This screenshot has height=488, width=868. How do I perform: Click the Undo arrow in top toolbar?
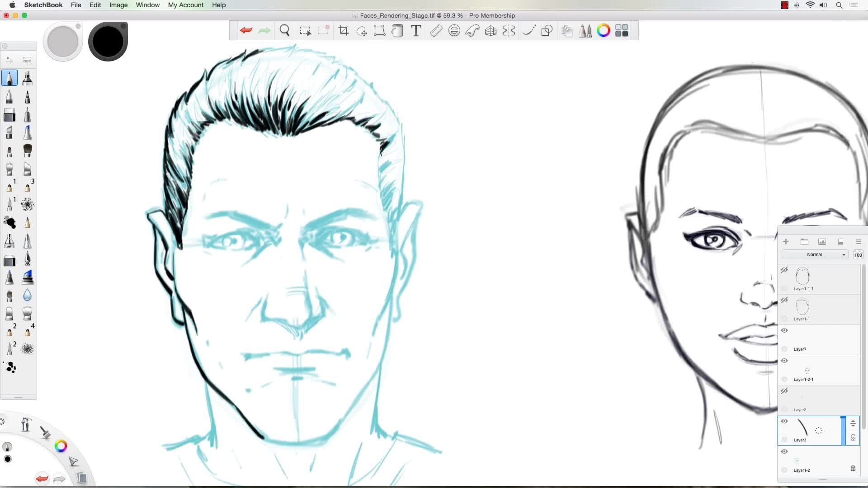pos(246,31)
